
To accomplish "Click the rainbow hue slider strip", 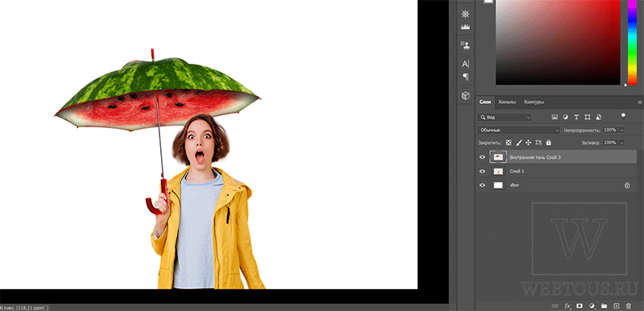I will coord(632,43).
